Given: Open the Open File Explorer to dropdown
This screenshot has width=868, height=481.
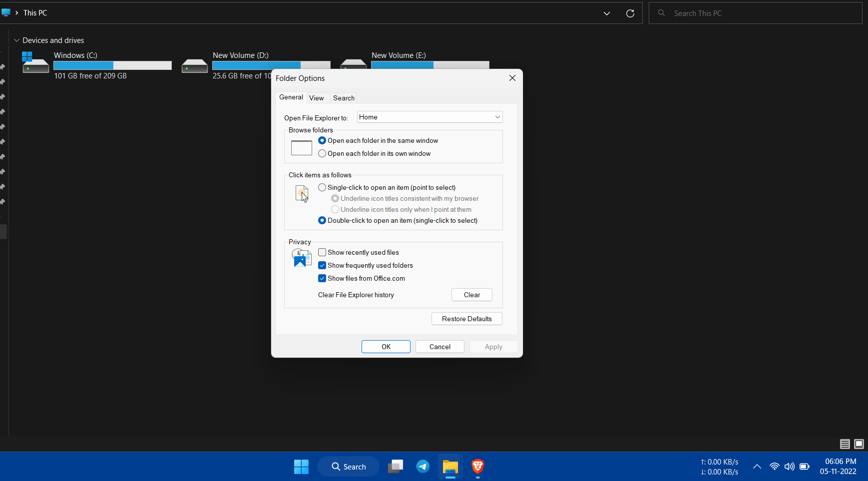Looking at the screenshot, I should point(430,117).
